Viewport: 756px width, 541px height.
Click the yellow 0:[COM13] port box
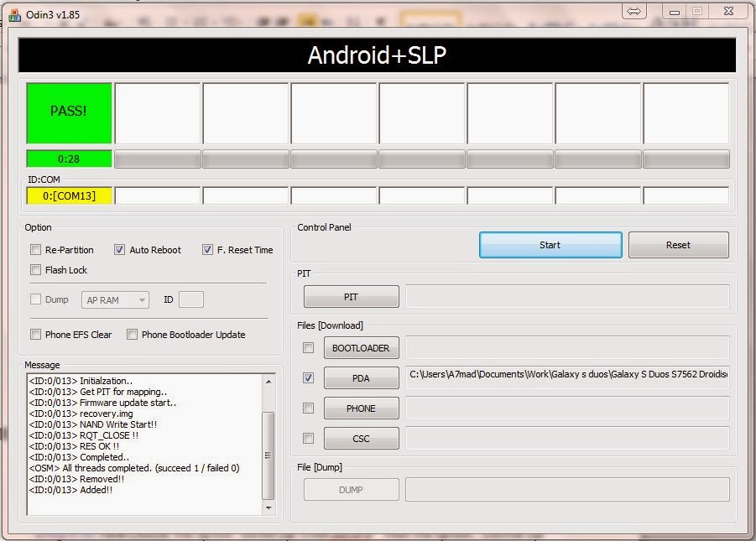(69, 195)
